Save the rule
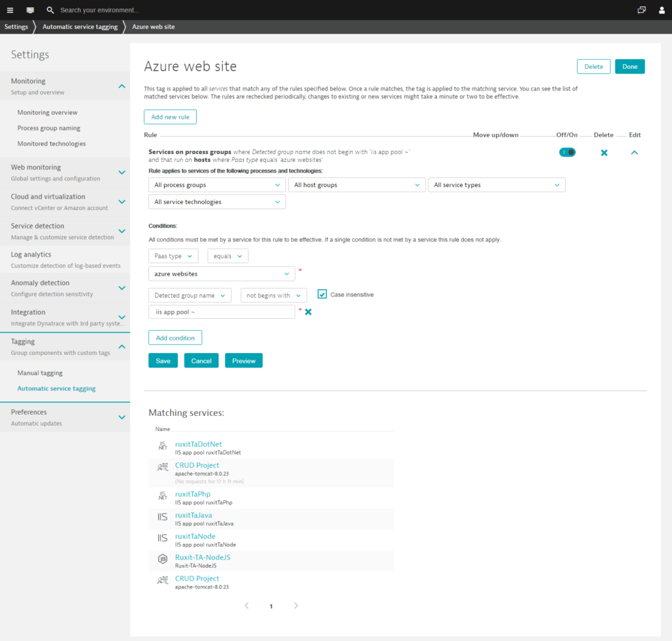The width and height of the screenshot is (672, 641). coord(163,361)
